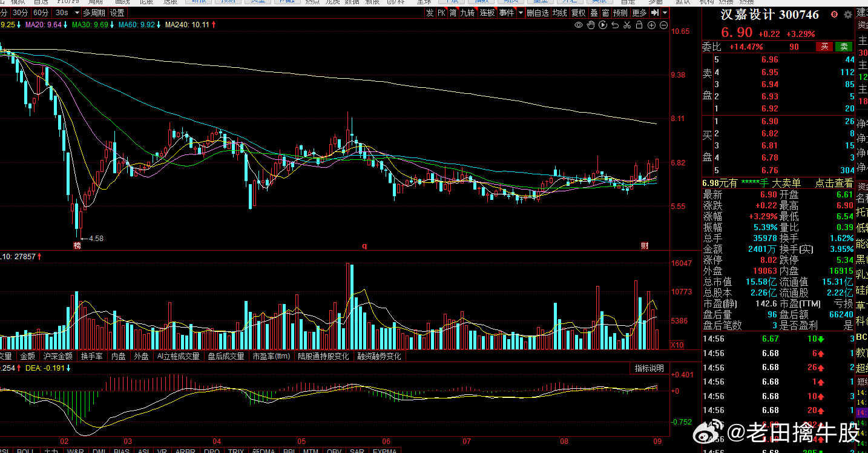This screenshot has height=453, width=868.
Task: Click the 汉嘉设计 300746 stock title
Action: 770,15
